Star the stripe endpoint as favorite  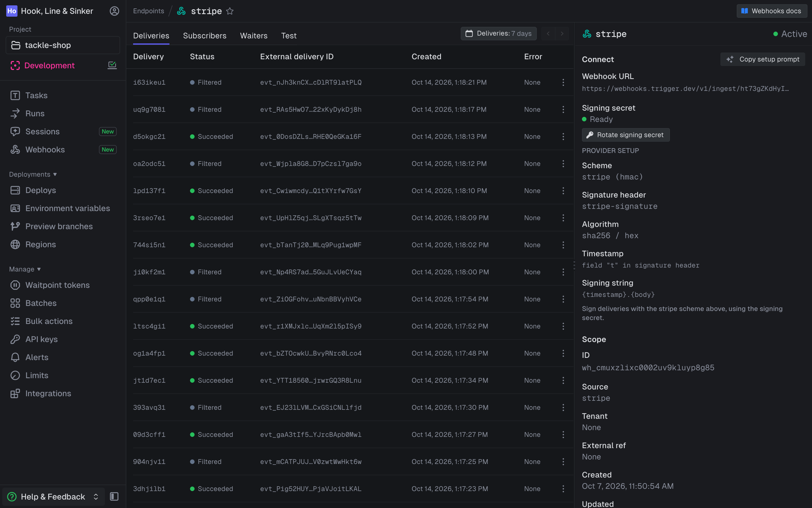coord(230,11)
